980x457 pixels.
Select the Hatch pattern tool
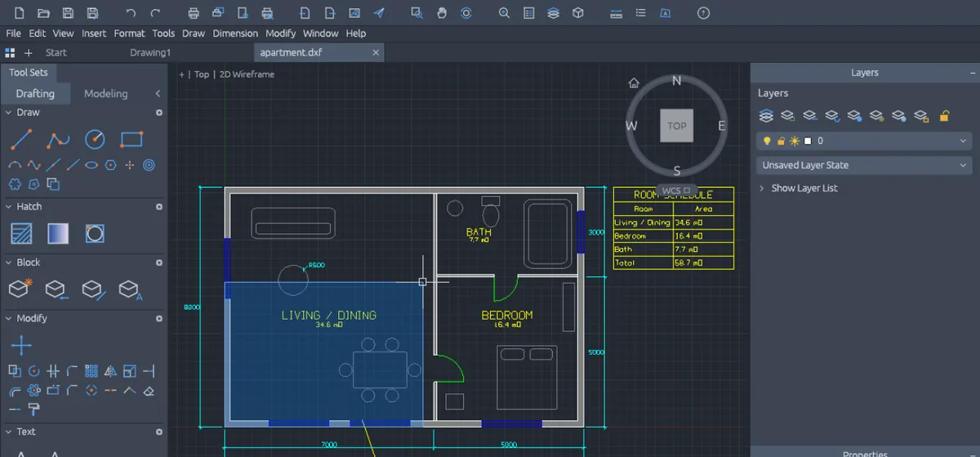point(21,234)
